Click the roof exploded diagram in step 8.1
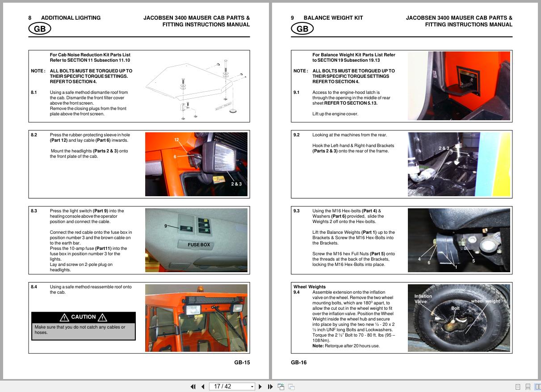Viewport: 541px width, 392px height. tap(197, 89)
